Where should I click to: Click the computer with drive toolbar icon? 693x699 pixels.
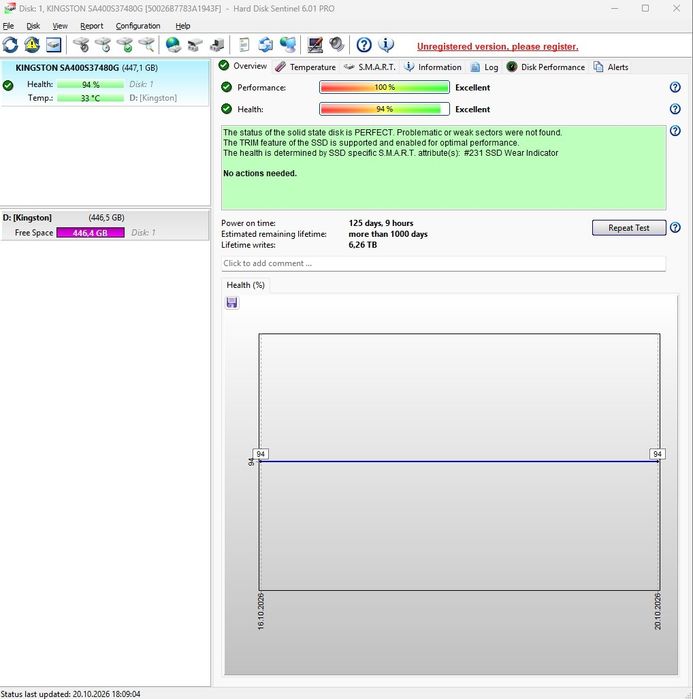pos(217,45)
